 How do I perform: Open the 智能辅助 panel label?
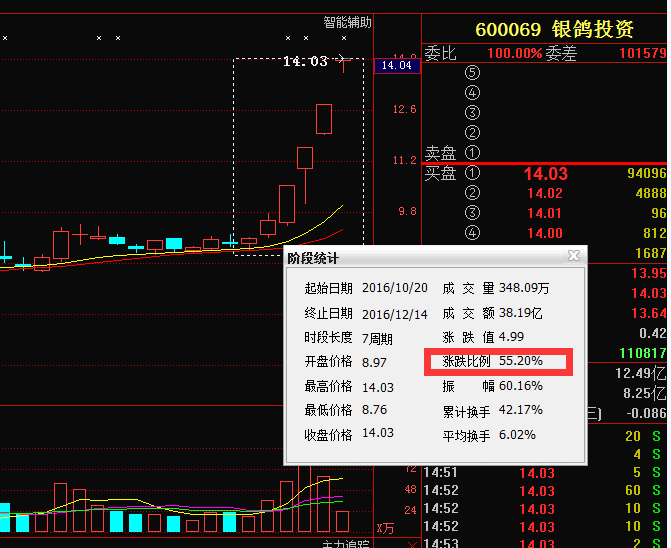point(347,22)
